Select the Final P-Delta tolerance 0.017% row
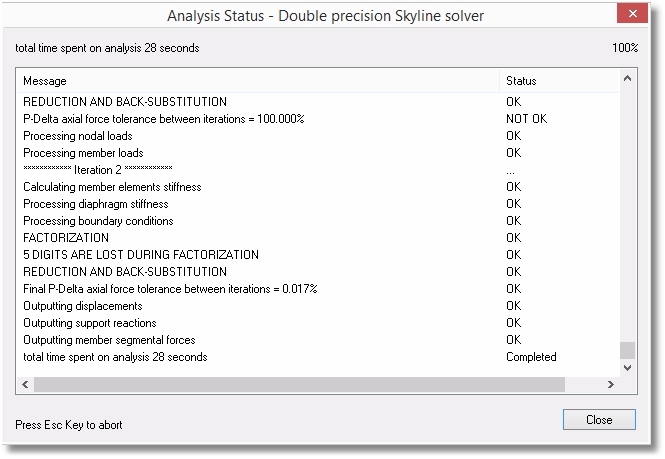 tap(170, 289)
